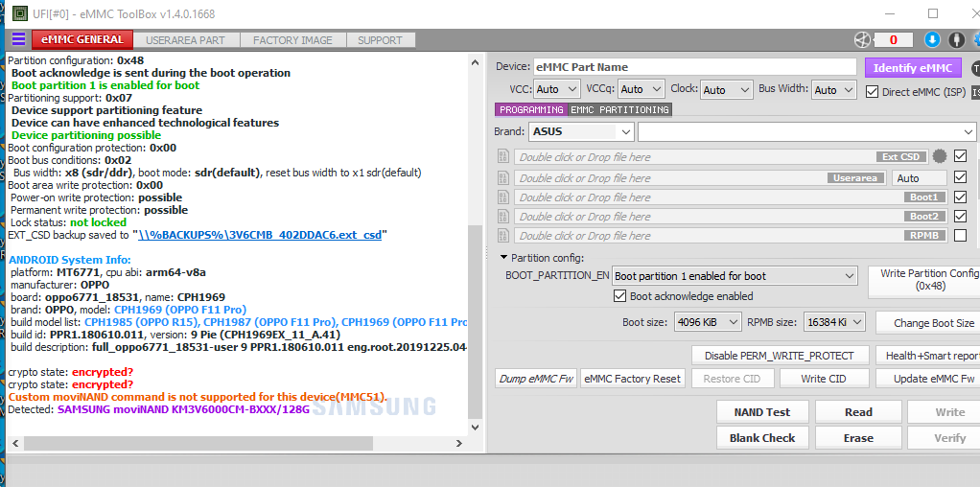Click the Write CID button

tap(824, 379)
